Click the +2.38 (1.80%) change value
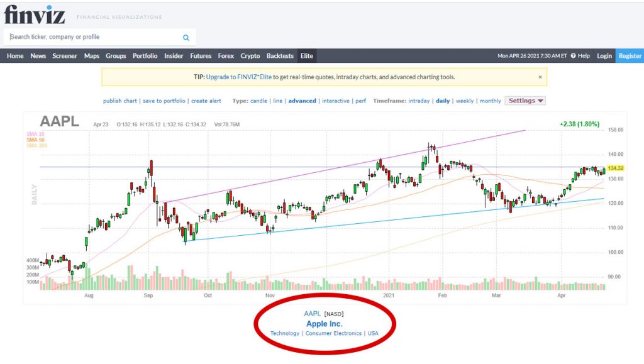 tap(579, 124)
